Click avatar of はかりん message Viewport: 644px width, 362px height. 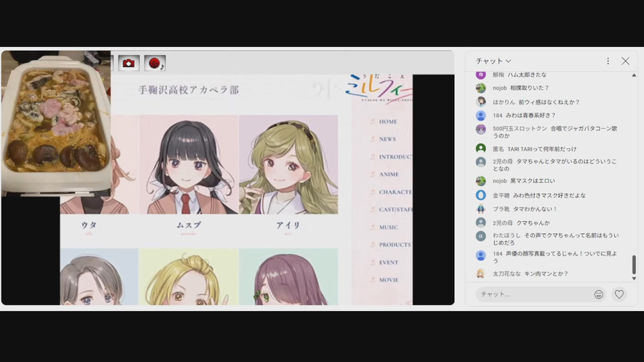(x=480, y=102)
